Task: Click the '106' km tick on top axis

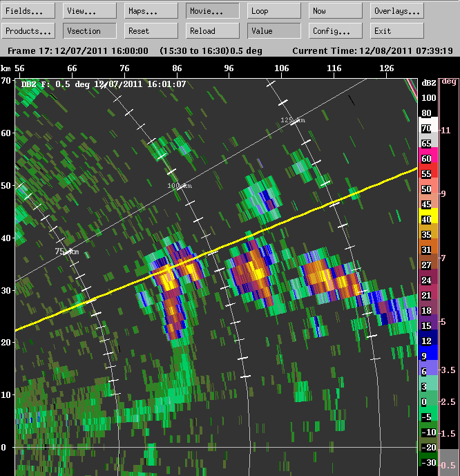Action: click(x=282, y=68)
